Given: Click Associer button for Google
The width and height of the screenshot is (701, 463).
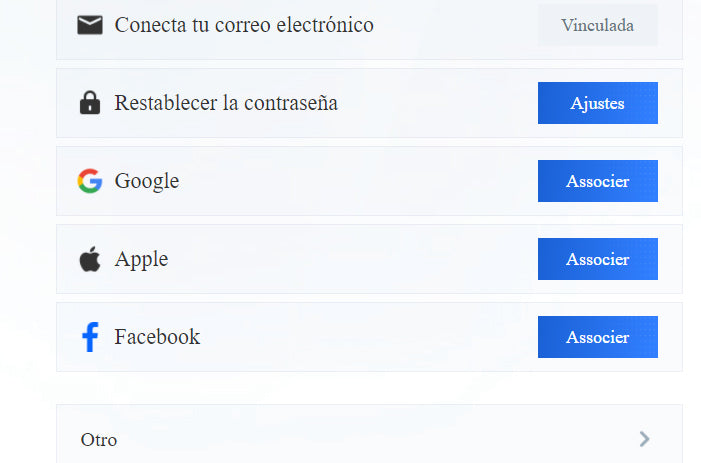Looking at the screenshot, I should click(598, 181).
